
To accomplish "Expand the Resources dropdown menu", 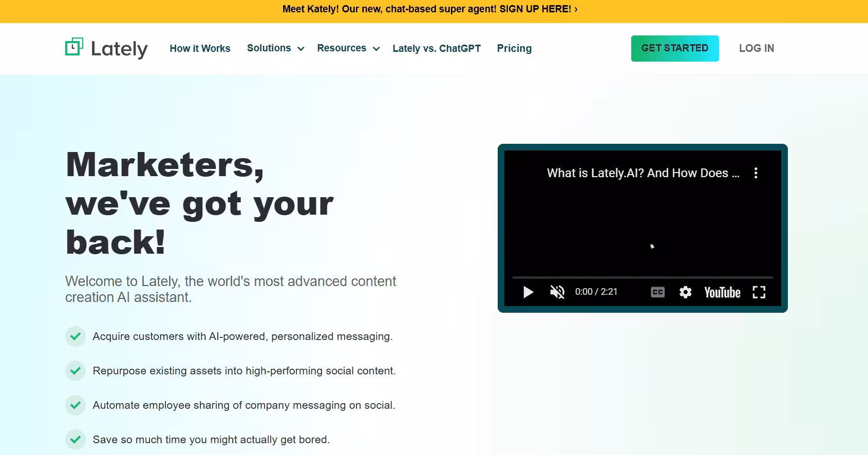I will tap(348, 48).
